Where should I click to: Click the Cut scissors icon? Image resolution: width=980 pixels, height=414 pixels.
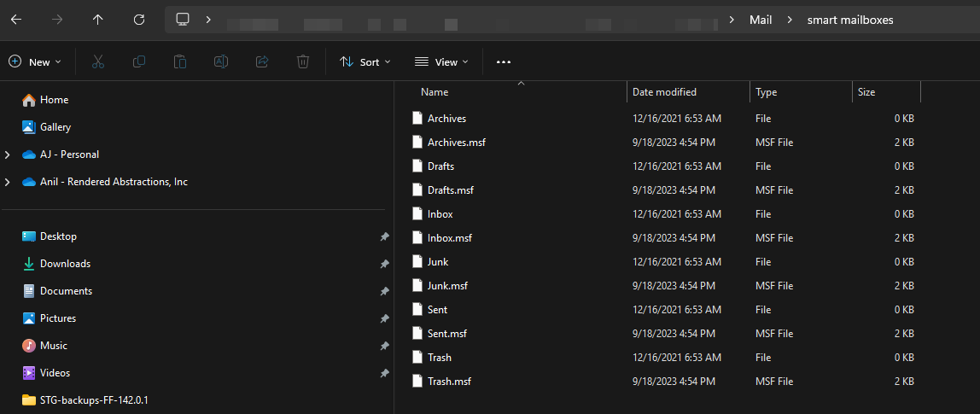pyautogui.click(x=97, y=61)
